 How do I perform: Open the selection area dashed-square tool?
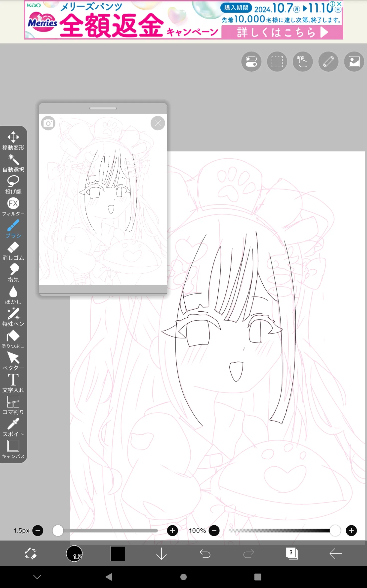tap(277, 61)
